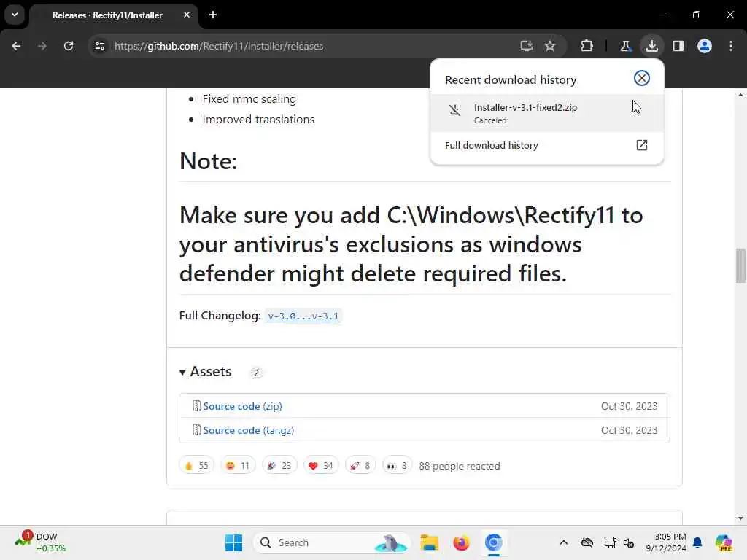Click the install app icon in address bar
747x560 pixels.
point(526,46)
